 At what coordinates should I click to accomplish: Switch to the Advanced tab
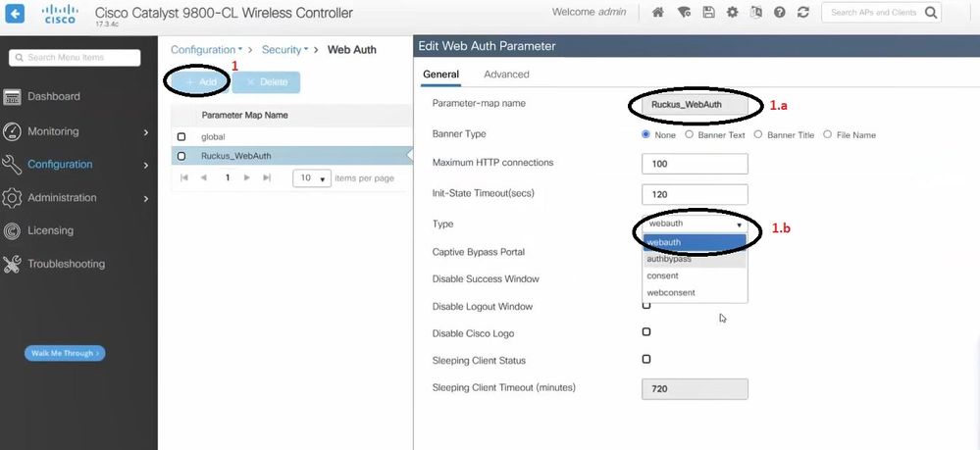coord(506,75)
